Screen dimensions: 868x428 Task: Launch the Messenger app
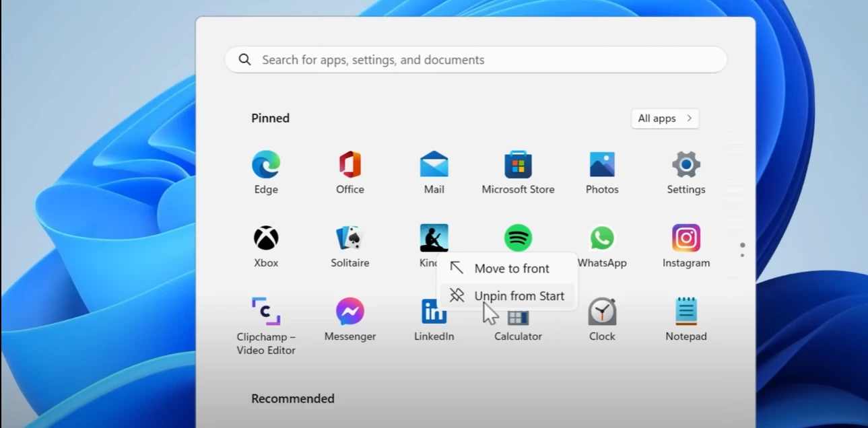pos(349,312)
